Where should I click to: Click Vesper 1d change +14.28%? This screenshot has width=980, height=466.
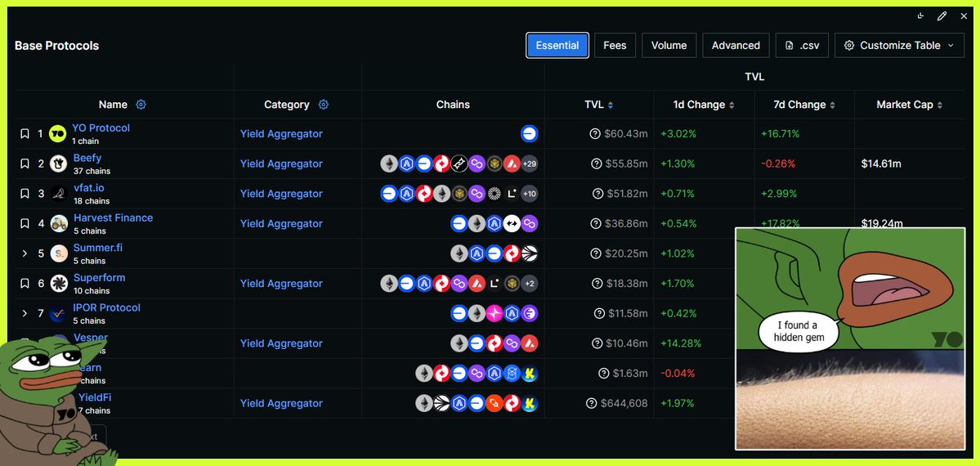coord(681,343)
